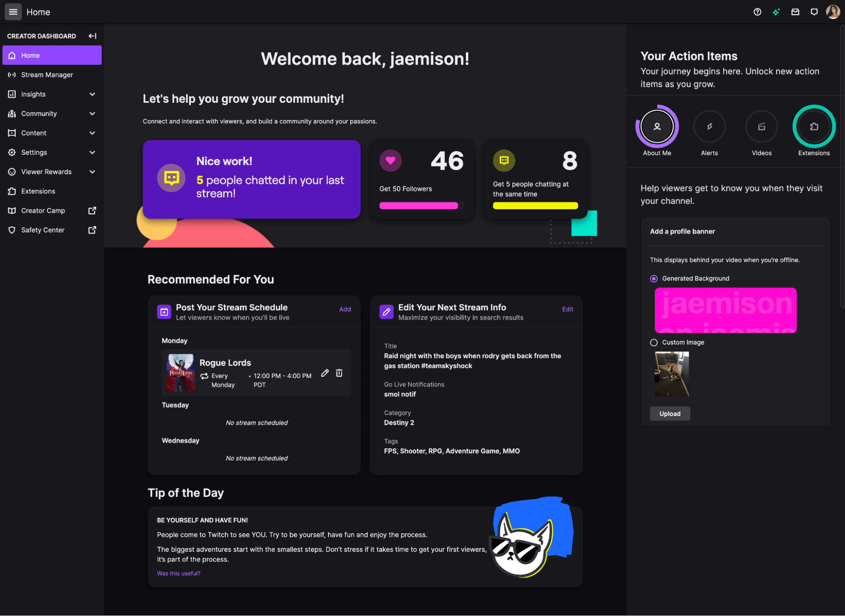Select the Alerts action item
This screenshot has width=845, height=616.
click(709, 126)
